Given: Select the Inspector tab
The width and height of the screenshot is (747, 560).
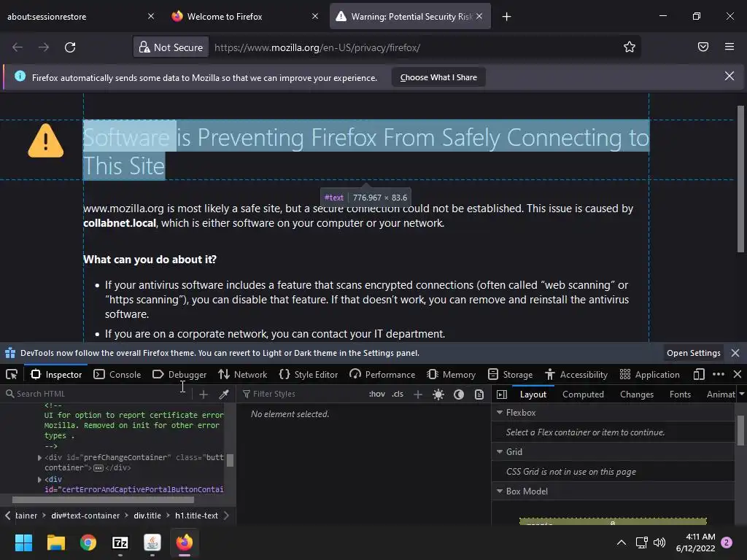Looking at the screenshot, I should [x=56, y=375].
